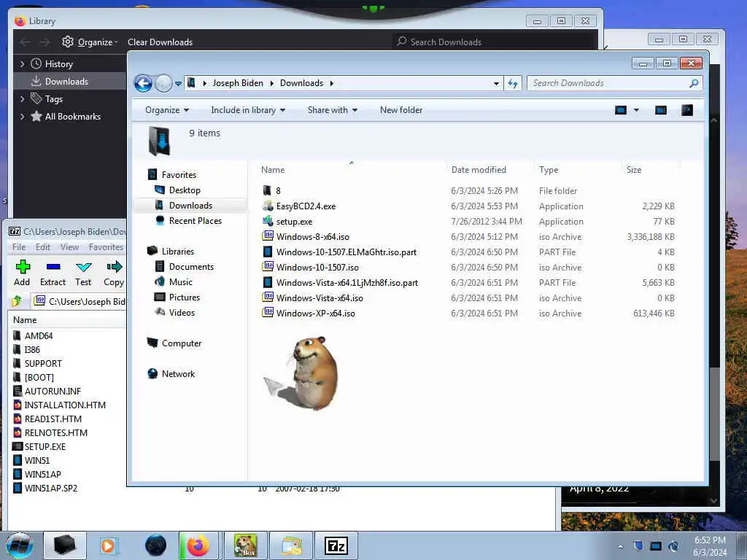Open Pictures library
747x560 pixels.
pos(184,297)
